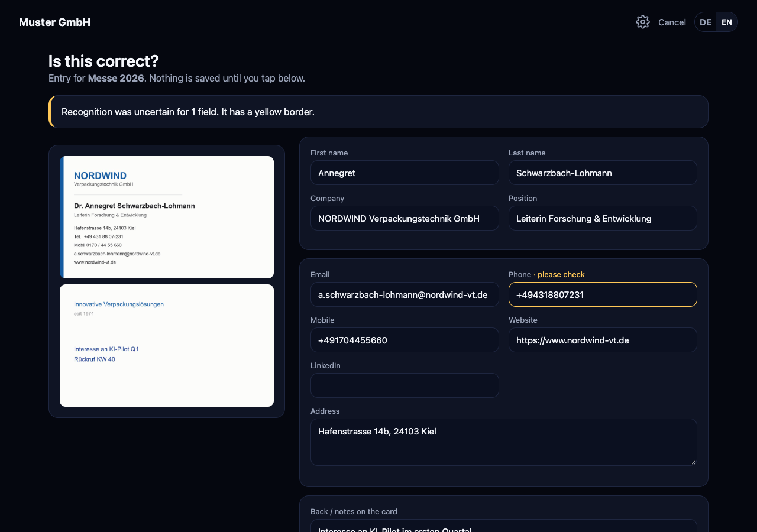Grab the Address textarea resize handle
Screen dimensions: 757x532
pyautogui.click(x=693, y=461)
